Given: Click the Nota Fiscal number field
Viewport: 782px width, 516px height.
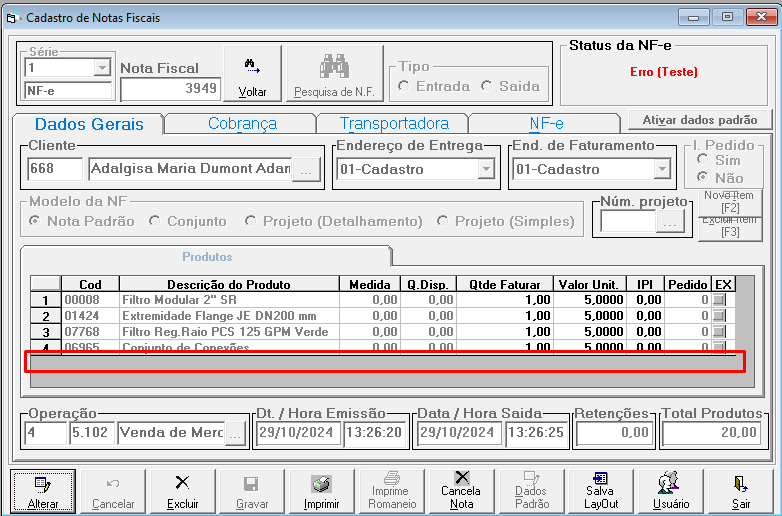Looking at the screenshot, I should [x=171, y=89].
